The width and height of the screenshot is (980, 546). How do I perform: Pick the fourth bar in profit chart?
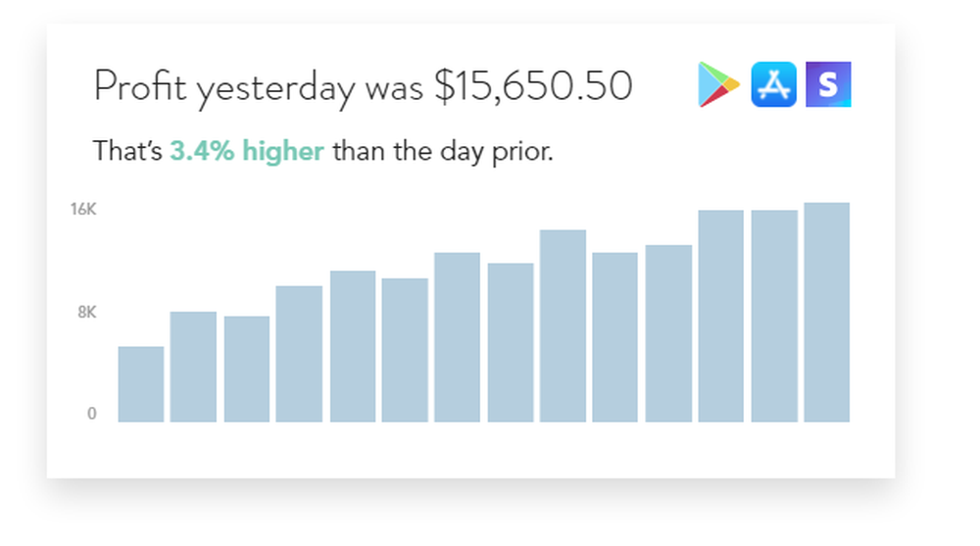pyautogui.click(x=299, y=354)
